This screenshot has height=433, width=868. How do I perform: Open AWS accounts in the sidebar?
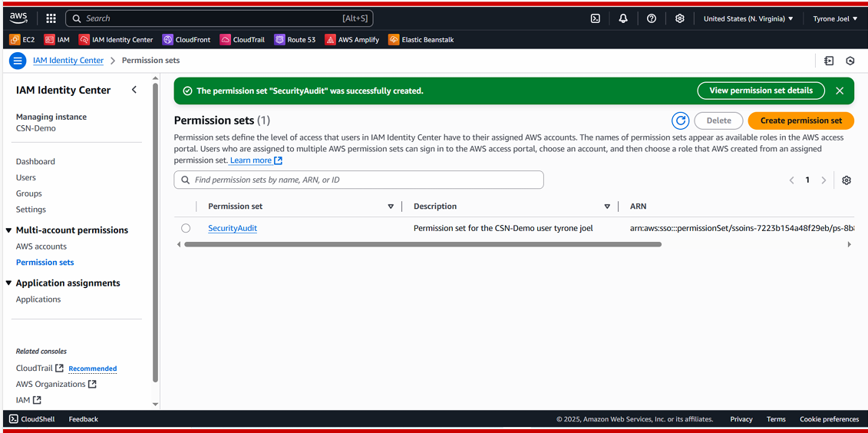(x=41, y=246)
